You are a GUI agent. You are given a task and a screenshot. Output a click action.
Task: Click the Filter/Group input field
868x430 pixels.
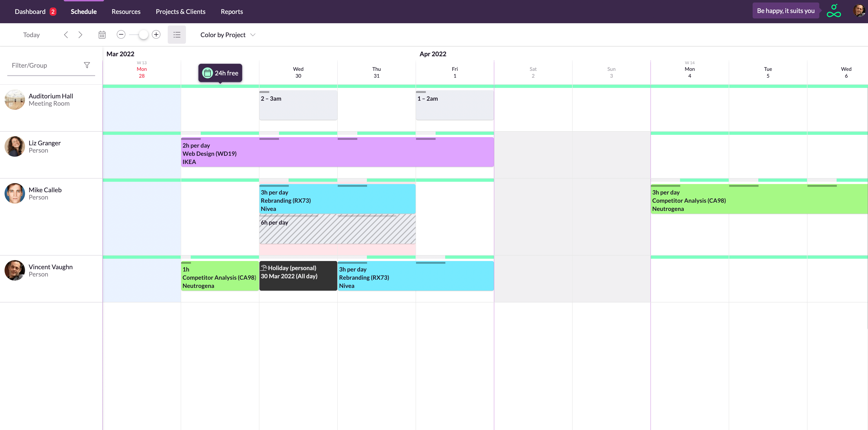point(44,65)
